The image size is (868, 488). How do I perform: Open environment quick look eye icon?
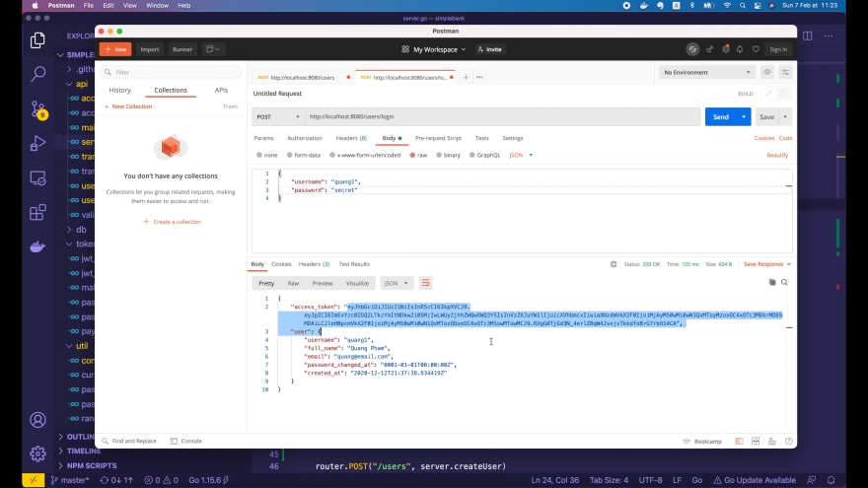pos(767,73)
